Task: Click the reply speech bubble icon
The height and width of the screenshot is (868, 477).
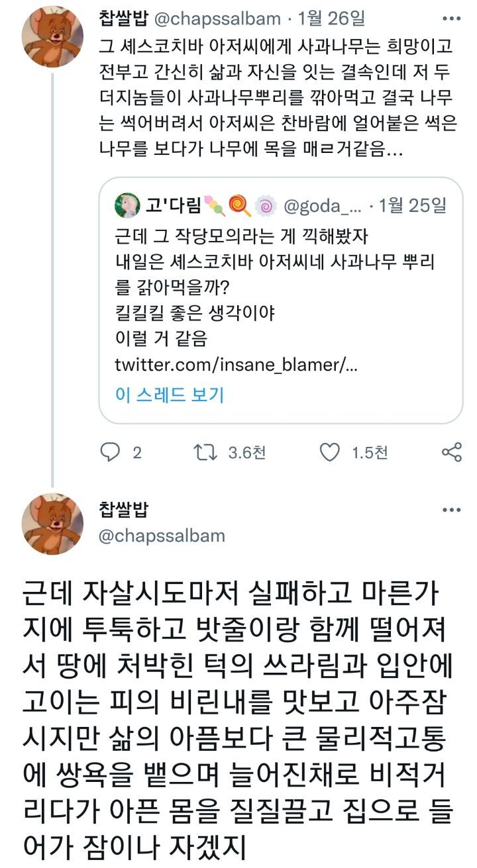Action: (x=109, y=452)
